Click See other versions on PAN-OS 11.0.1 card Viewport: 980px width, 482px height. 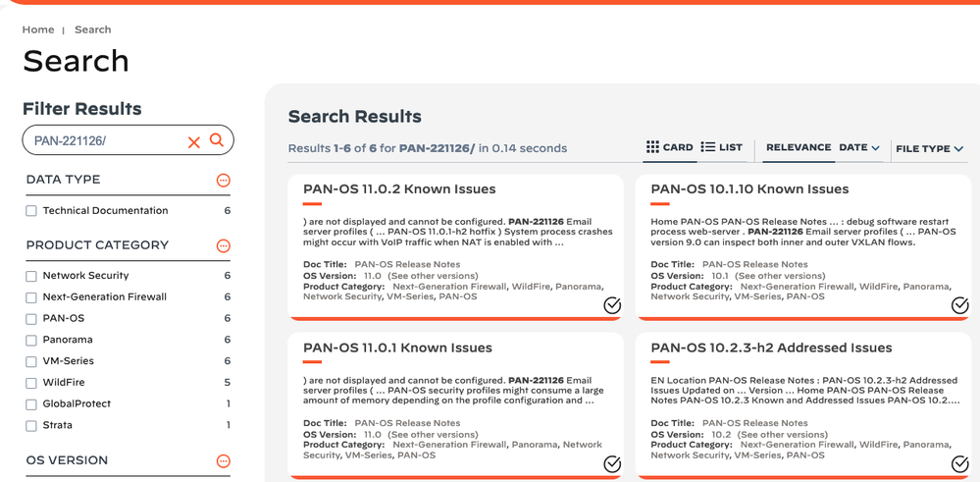[433, 435]
